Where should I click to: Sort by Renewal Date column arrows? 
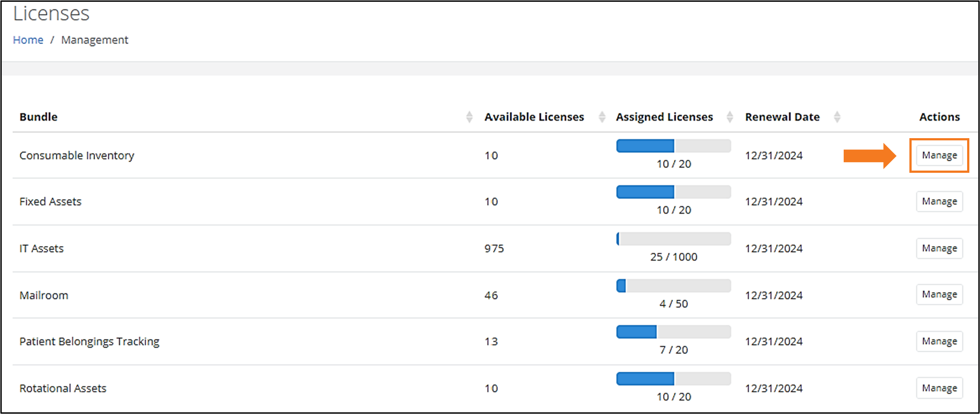(x=837, y=117)
